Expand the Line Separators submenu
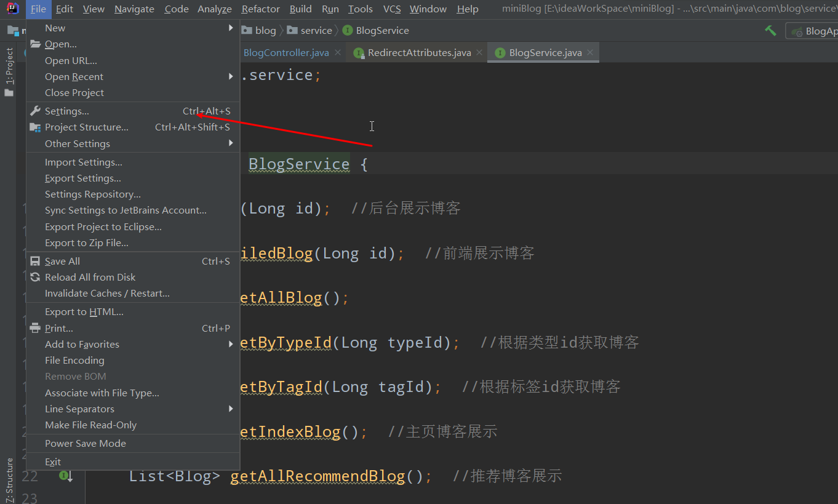This screenshot has width=838, height=504. (x=133, y=409)
